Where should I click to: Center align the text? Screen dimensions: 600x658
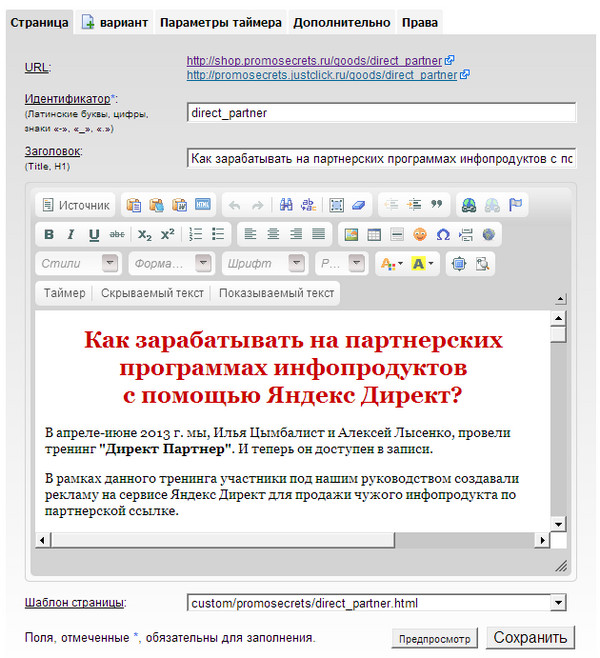[273, 234]
